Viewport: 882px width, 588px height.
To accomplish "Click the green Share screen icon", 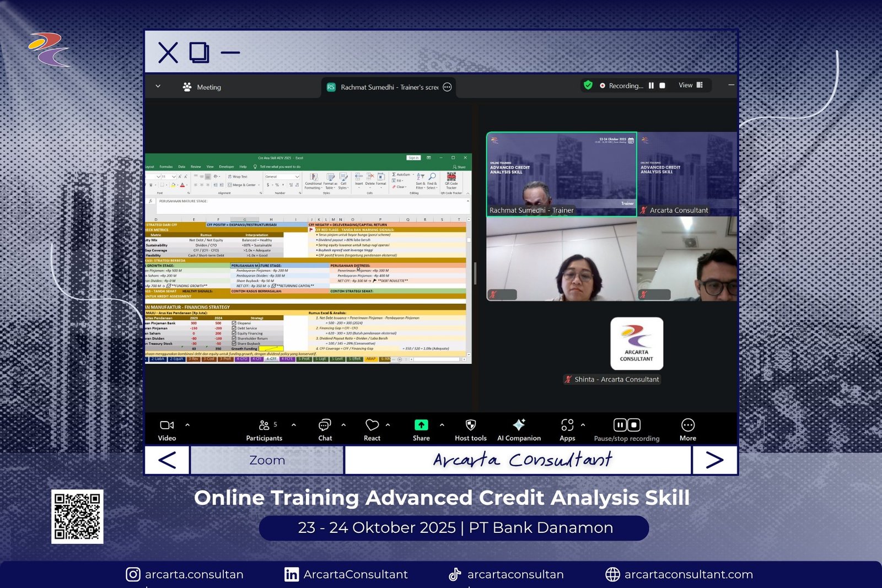I will click(x=421, y=425).
